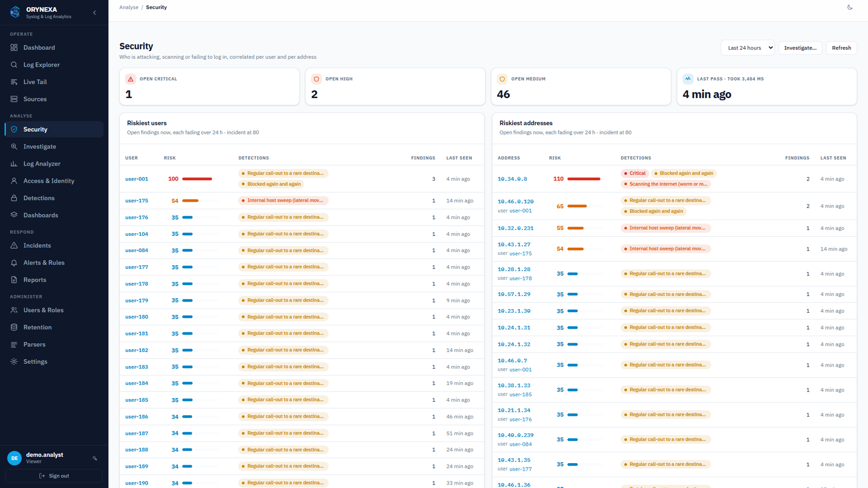Click user-175 Internal host sweep detection tag
Screen dimensions: 868x488
[283, 201]
